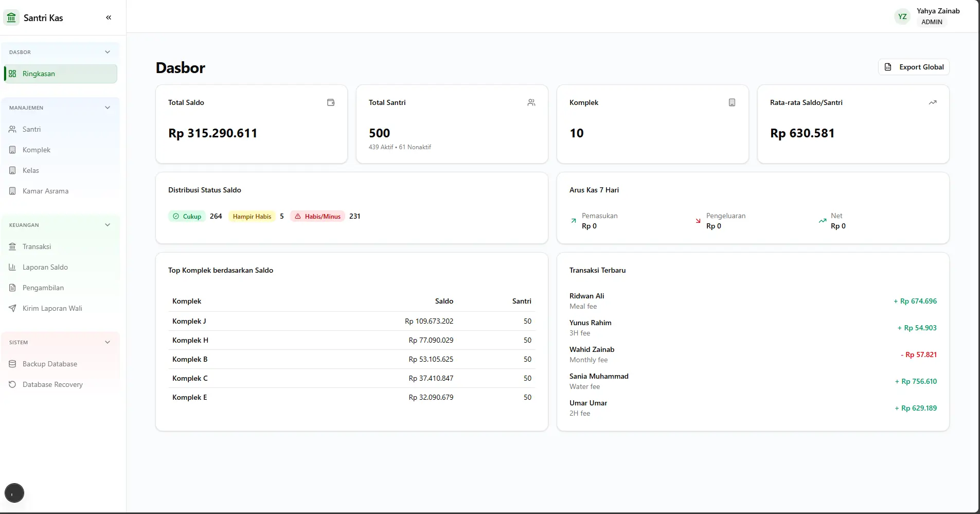Click the Net trending-up icon
980x514 pixels.
pos(823,221)
